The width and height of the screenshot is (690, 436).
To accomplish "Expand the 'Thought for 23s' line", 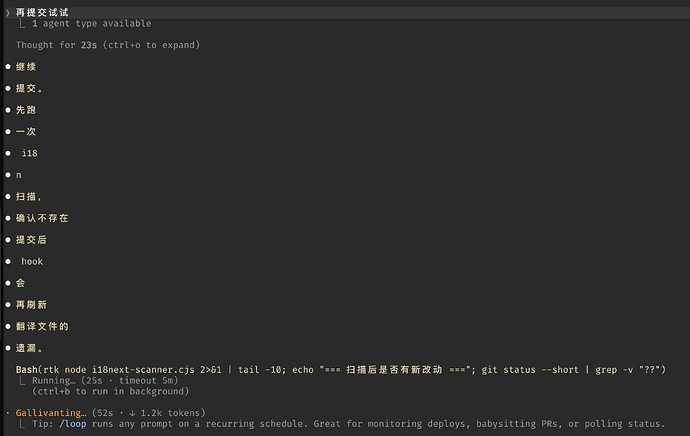I will click(x=108, y=45).
